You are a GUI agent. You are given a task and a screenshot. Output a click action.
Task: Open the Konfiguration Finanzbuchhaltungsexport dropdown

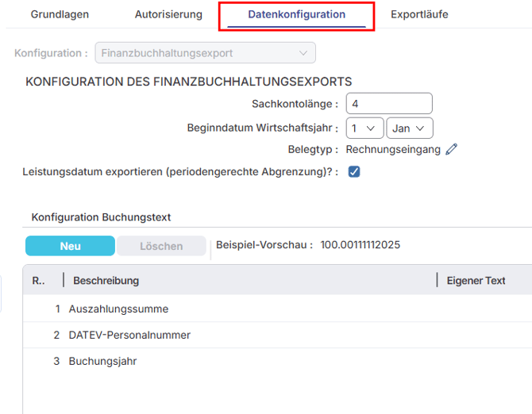[x=205, y=53]
